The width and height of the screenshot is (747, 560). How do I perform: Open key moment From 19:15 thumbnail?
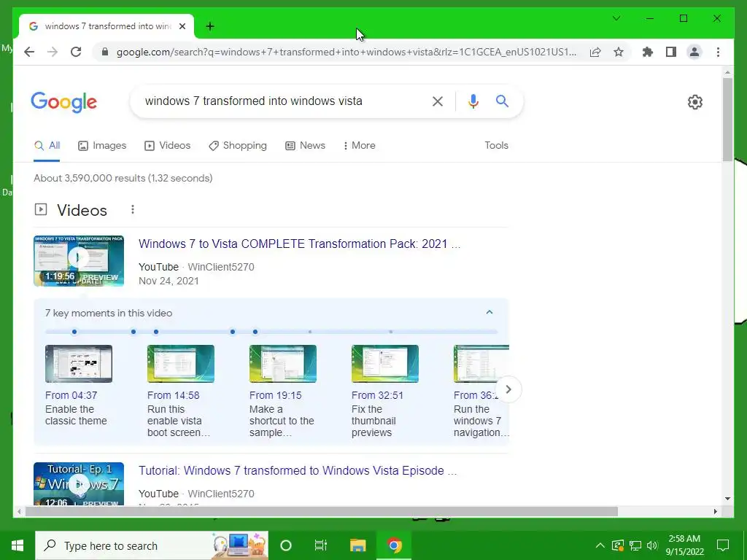[283, 364]
